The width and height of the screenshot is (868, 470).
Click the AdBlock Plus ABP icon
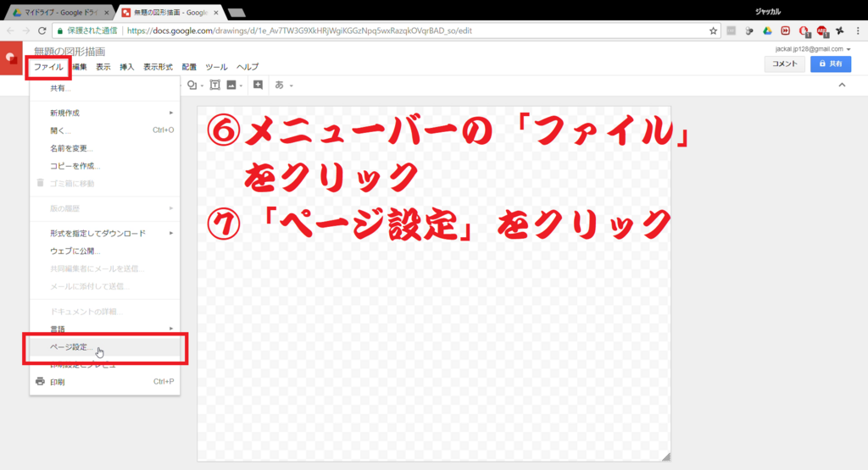pos(822,31)
